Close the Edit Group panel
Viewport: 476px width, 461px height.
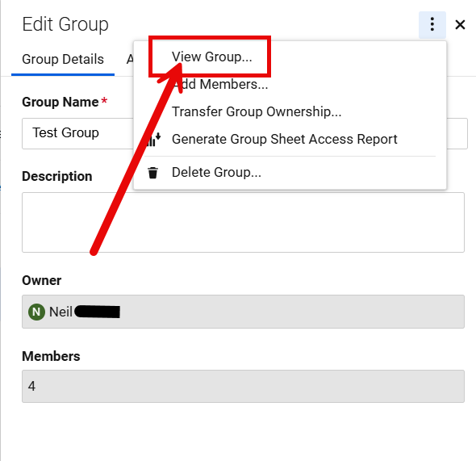(460, 24)
